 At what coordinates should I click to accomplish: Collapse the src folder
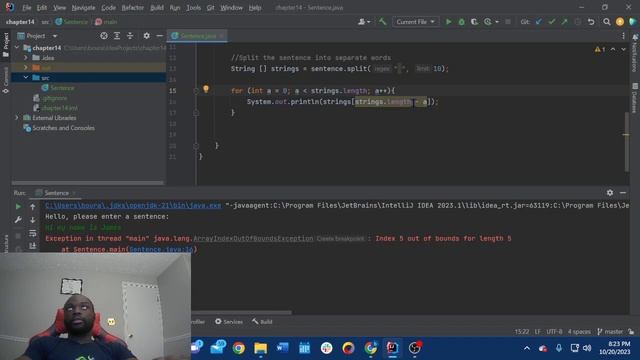tap(26, 77)
